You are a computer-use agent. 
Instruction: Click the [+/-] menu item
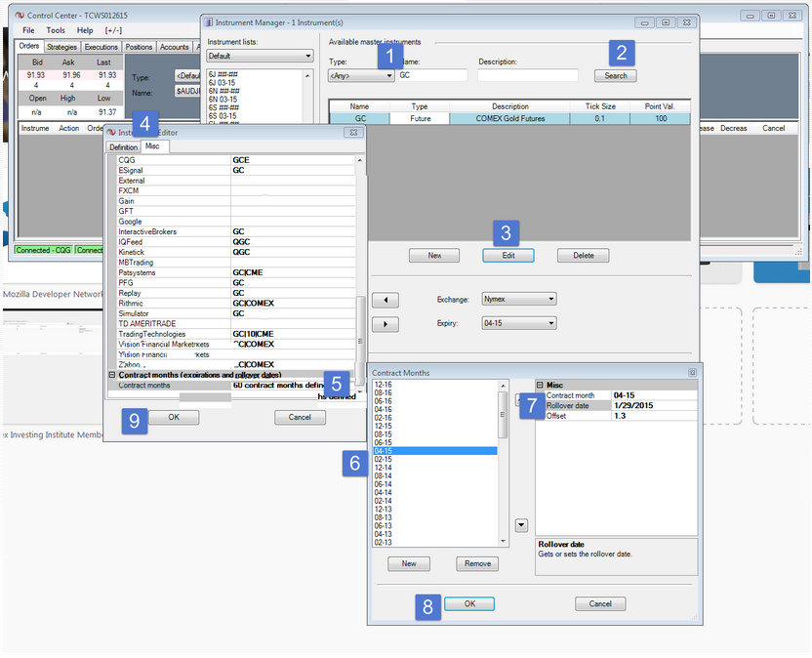[113, 30]
